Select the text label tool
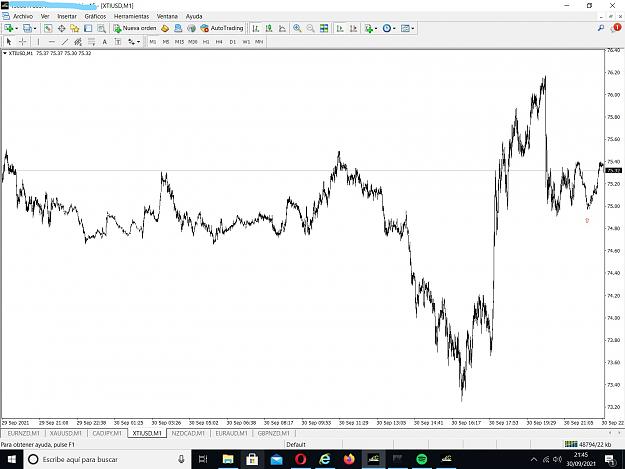This screenshot has width=625, height=469. 118,42
